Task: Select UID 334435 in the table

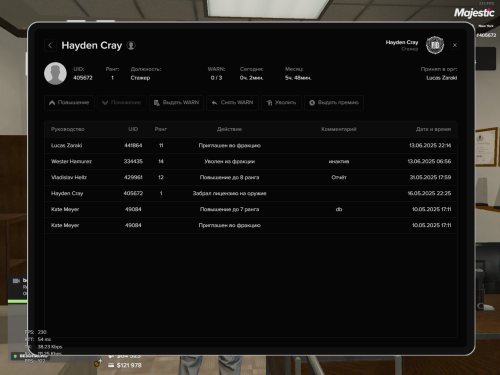Action: coord(133,161)
